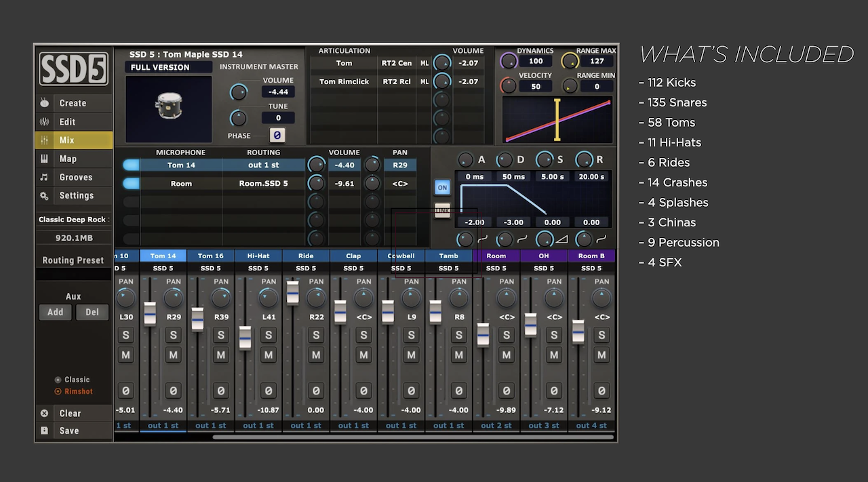Toggle the envelope ON button
The width and height of the screenshot is (868, 482).
pyautogui.click(x=442, y=187)
